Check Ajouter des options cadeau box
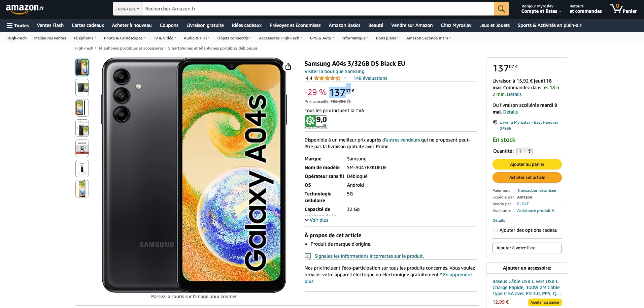The height and width of the screenshot is (308, 644). tap(496, 230)
